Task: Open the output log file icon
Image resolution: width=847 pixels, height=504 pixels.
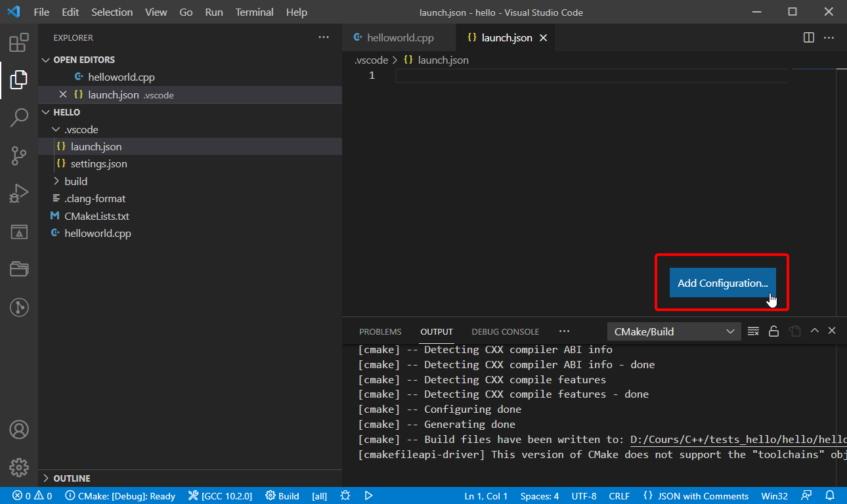Action: point(794,331)
